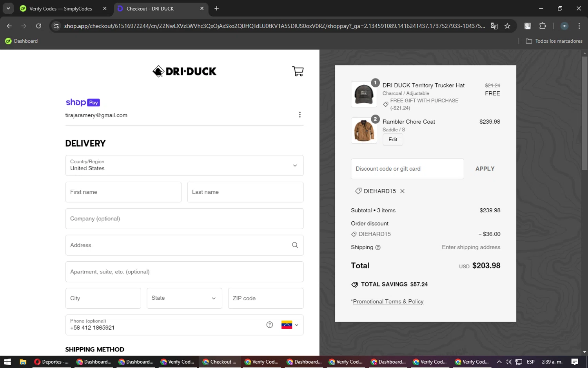Image resolution: width=588 pixels, height=368 pixels.
Task: Click the taskbar clock 2:39 a. m.
Action: click(x=552, y=362)
